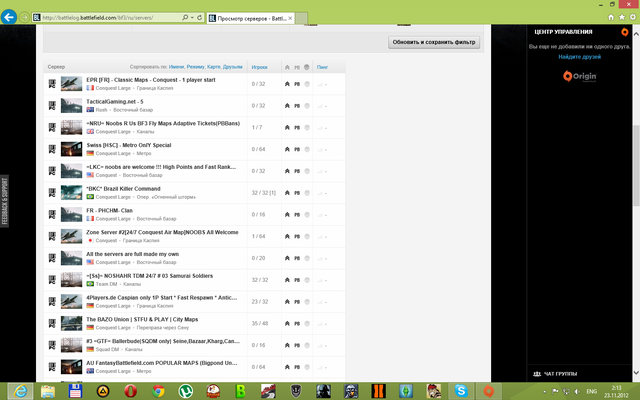This screenshot has height=400, width=640.
Task: Open the Opera browser taskbar icon
Action: (x=130, y=391)
